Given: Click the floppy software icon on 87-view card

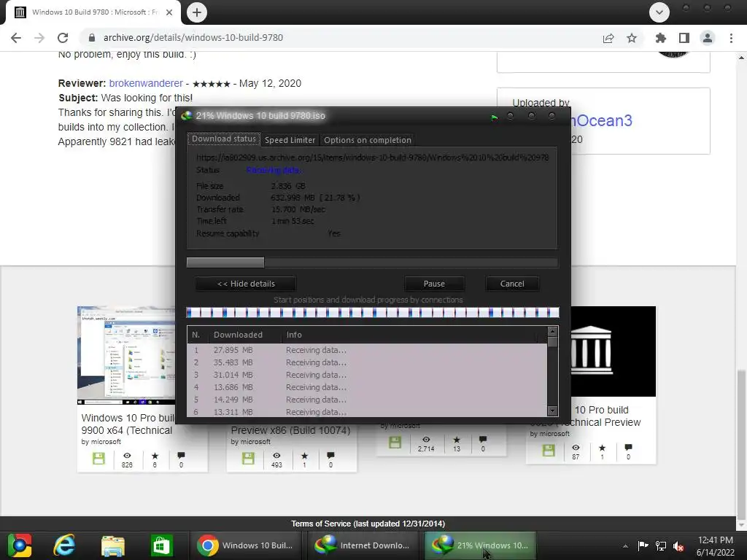Looking at the screenshot, I should pyautogui.click(x=549, y=451).
